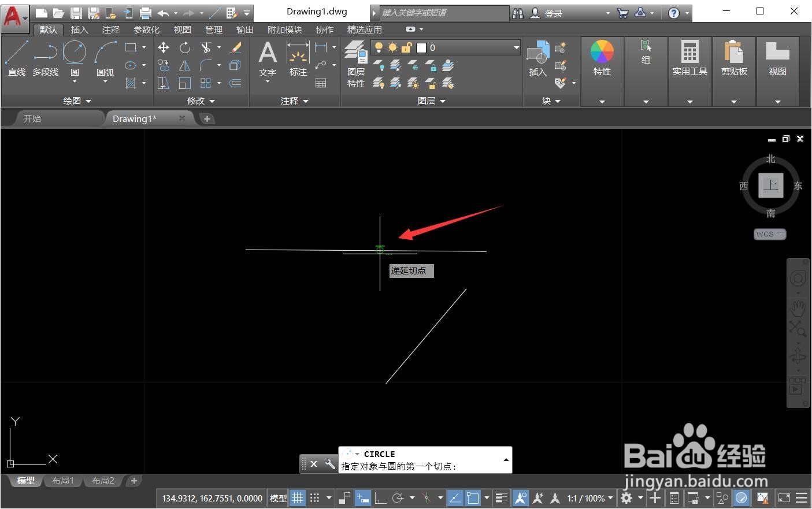Click the ViewCube Top (上) face
The height and width of the screenshot is (509, 812).
(770, 185)
